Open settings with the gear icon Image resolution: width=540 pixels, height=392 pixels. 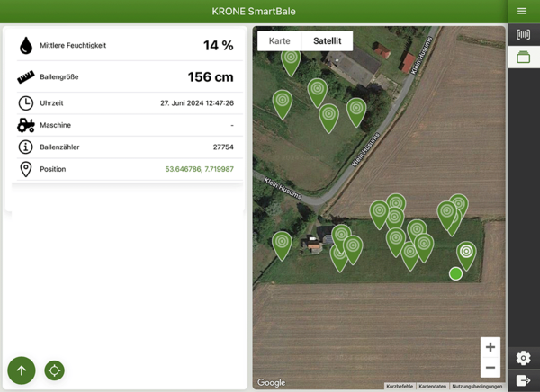[x=523, y=358]
